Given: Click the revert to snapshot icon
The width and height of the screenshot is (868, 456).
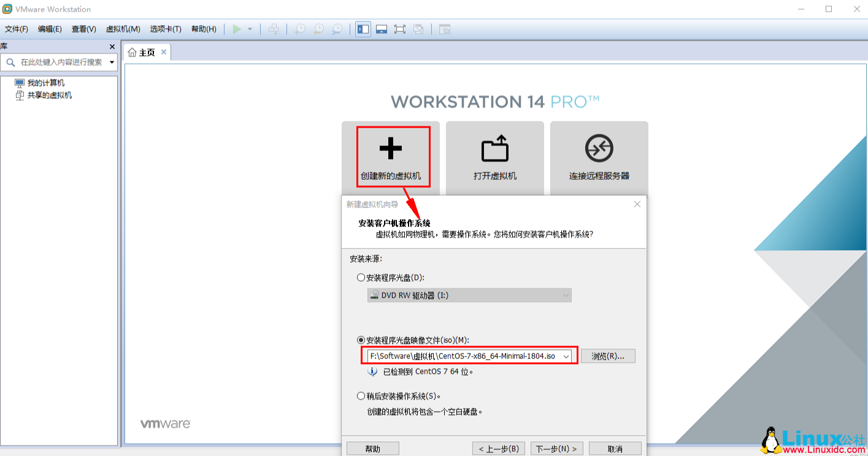Looking at the screenshot, I should point(319,29).
